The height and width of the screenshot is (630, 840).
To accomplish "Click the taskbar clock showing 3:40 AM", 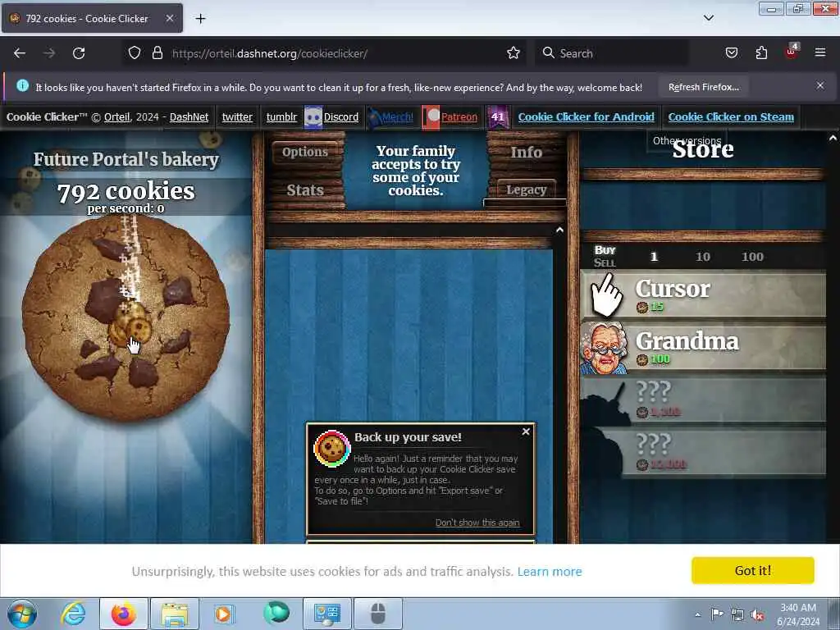I will (x=798, y=614).
